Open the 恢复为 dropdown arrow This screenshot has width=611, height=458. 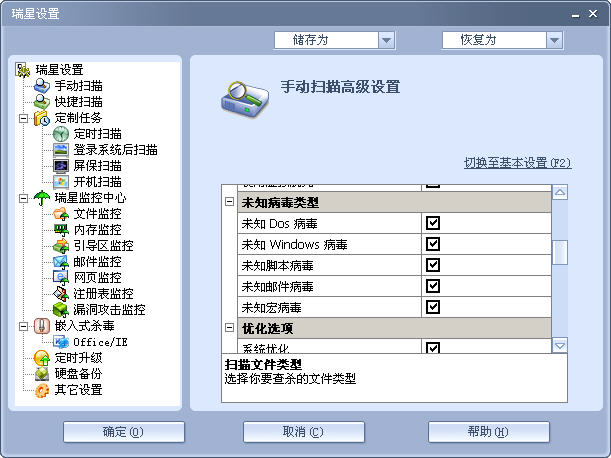(554, 40)
